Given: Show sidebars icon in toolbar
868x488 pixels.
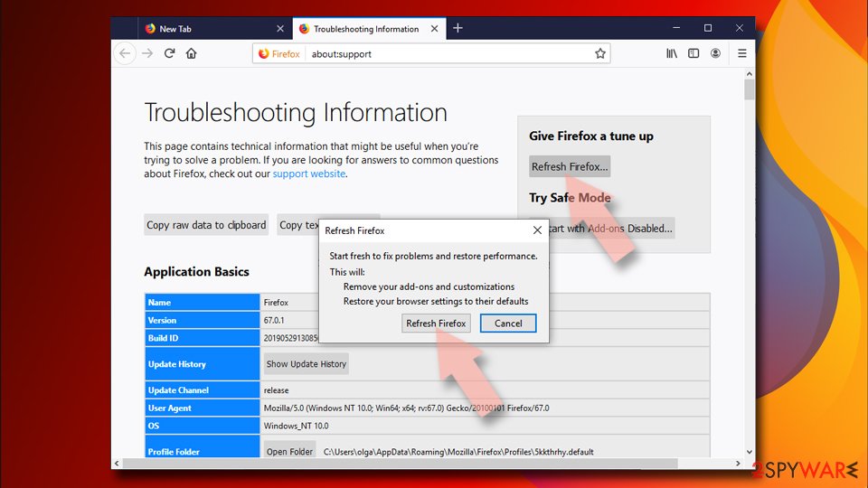Looking at the screenshot, I should 693,53.
